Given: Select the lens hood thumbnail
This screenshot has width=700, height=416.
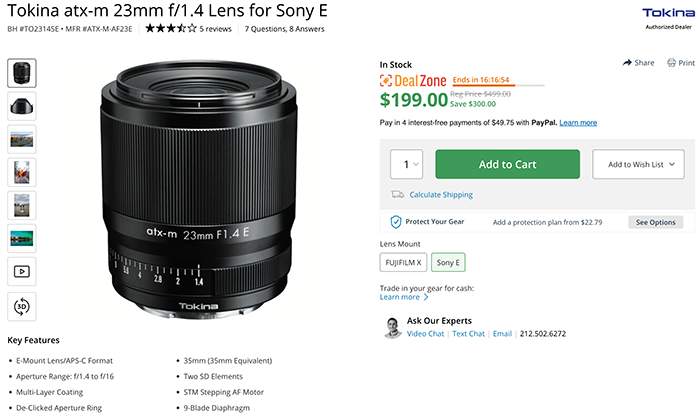Looking at the screenshot, I should [x=21, y=106].
